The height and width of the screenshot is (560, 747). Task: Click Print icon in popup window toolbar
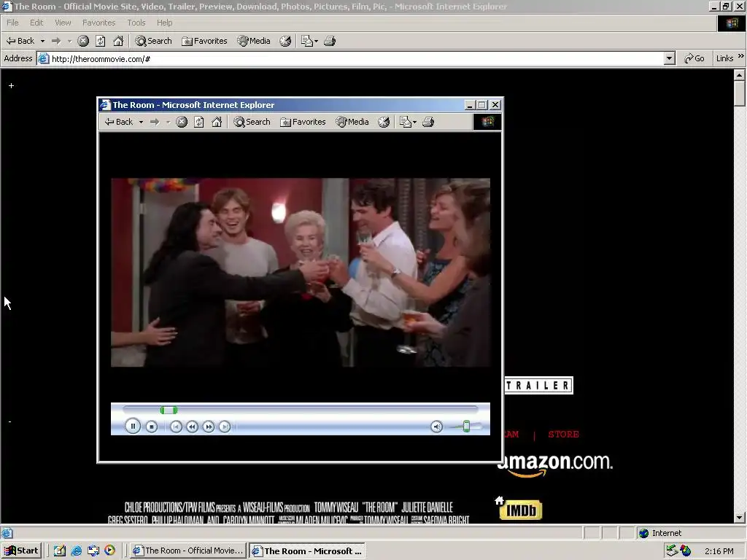point(427,122)
